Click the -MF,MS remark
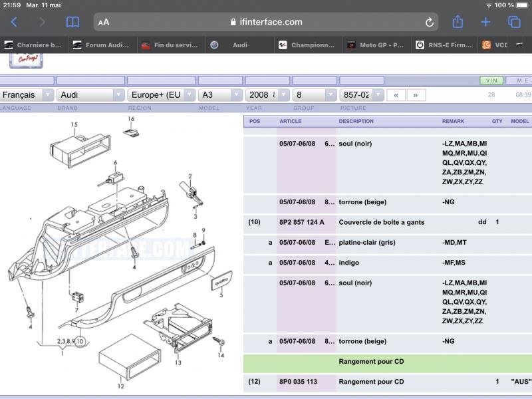Viewport: 532px width, 399px height. click(454, 263)
